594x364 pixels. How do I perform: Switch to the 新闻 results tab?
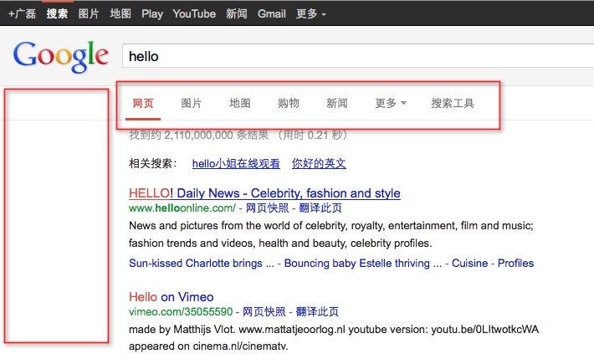coord(337,103)
